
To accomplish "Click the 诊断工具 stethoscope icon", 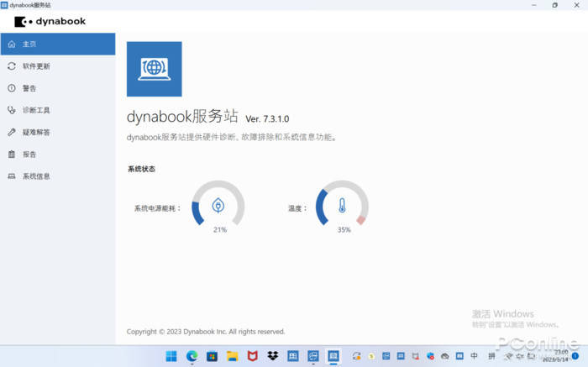I will 12,110.
